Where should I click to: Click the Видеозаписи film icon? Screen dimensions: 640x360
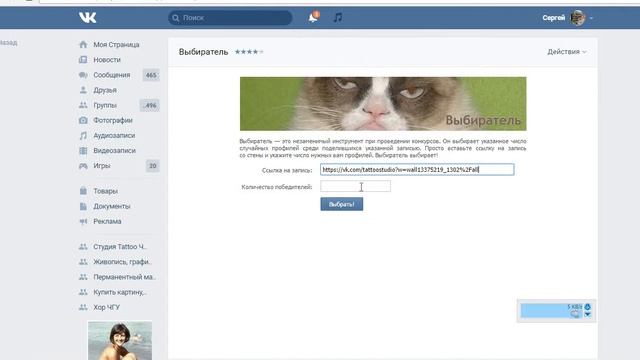click(x=83, y=150)
